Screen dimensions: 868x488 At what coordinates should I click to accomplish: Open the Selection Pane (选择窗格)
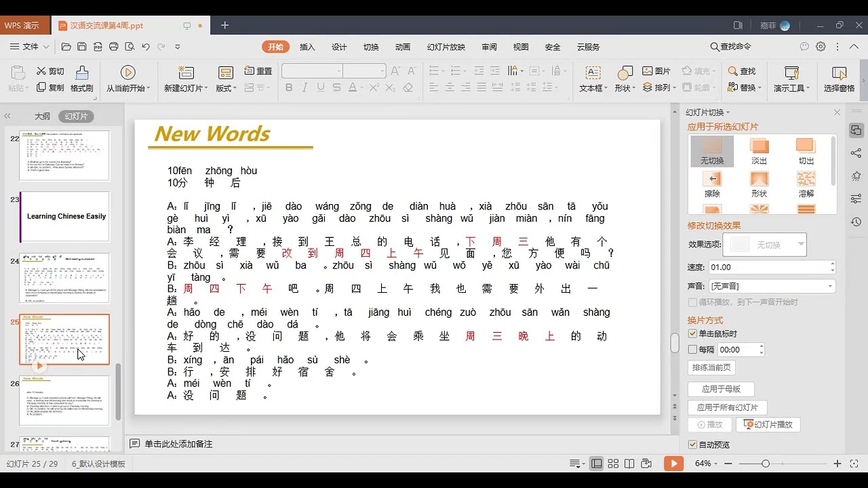pyautogui.click(x=839, y=79)
